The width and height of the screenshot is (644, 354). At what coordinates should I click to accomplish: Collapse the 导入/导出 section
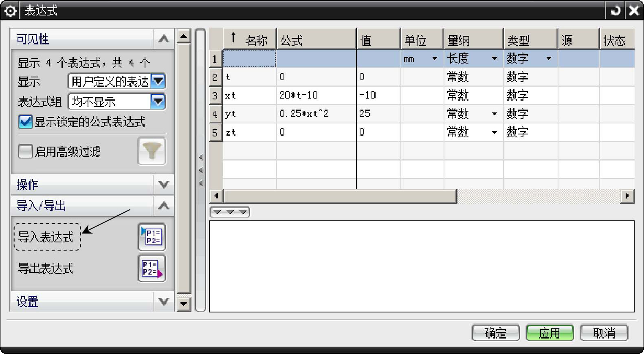[x=163, y=205]
